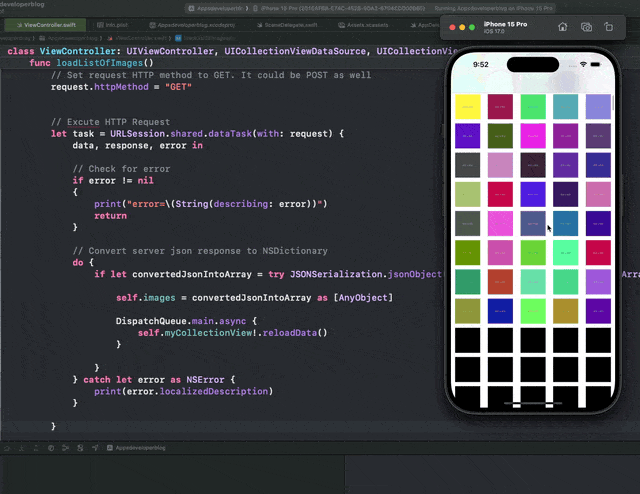This screenshot has height=494, width=640.
Task: Select the Appsdeveloperblog process in debug bar
Action: (x=136, y=448)
